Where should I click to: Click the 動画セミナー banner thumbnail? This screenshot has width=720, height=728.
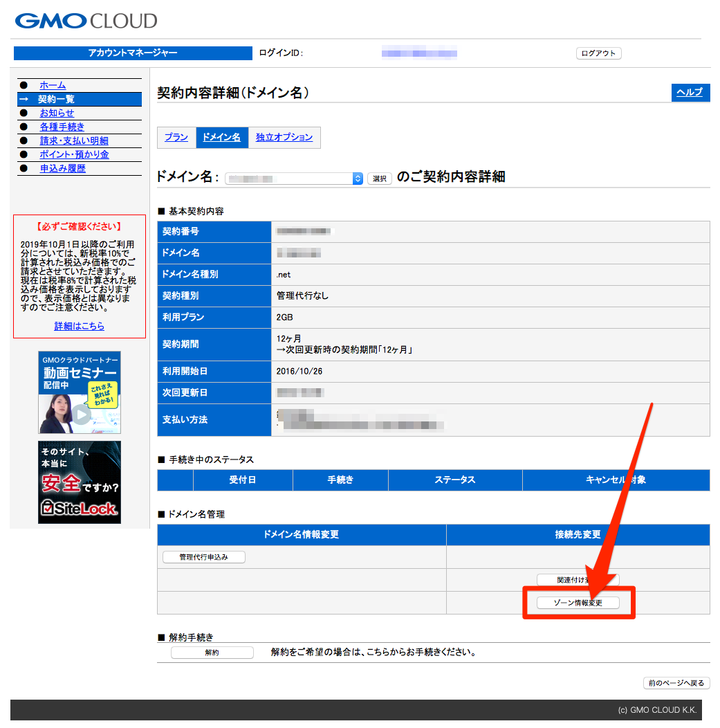pyautogui.click(x=80, y=392)
